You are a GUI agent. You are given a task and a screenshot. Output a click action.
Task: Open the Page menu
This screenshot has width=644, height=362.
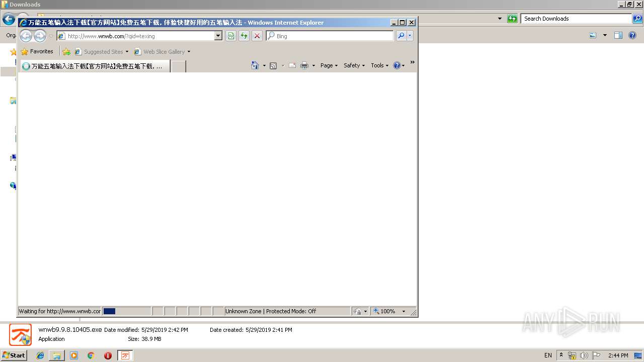coord(329,65)
